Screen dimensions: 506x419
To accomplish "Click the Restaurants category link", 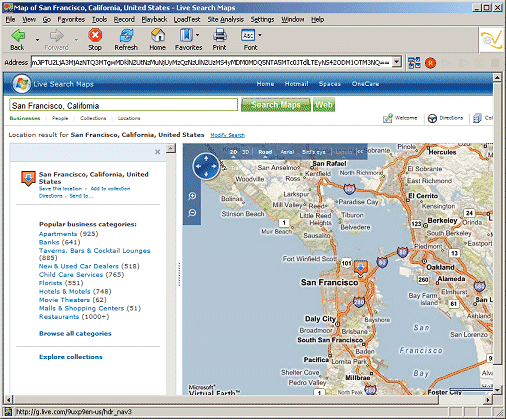I will 59,317.
